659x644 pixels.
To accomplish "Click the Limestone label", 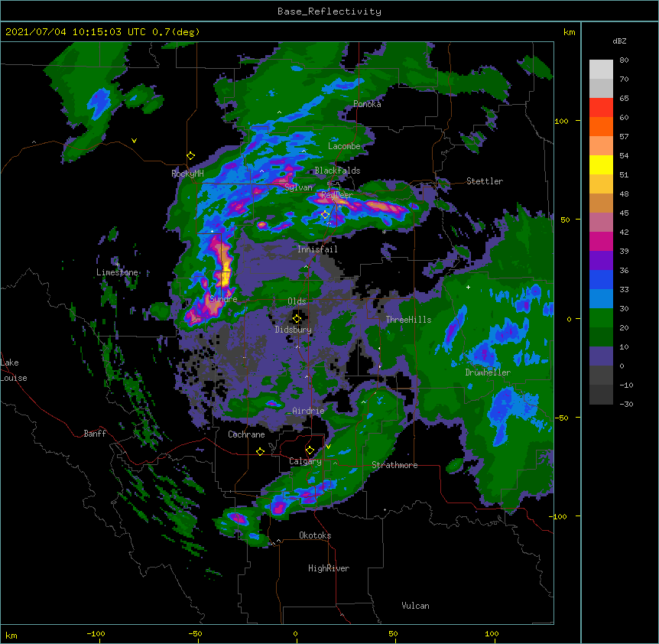I will (x=117, y=272).
